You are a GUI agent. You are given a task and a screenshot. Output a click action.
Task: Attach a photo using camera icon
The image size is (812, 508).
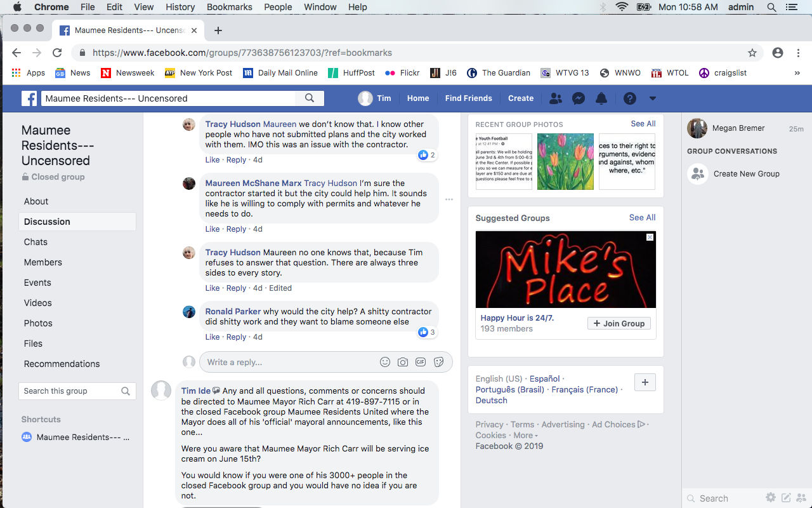tap(403, 362)
